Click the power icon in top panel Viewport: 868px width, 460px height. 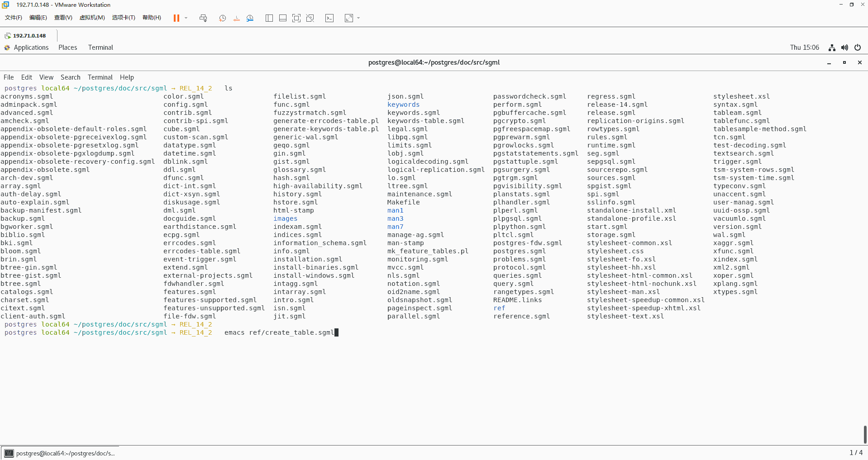[858, 47]
